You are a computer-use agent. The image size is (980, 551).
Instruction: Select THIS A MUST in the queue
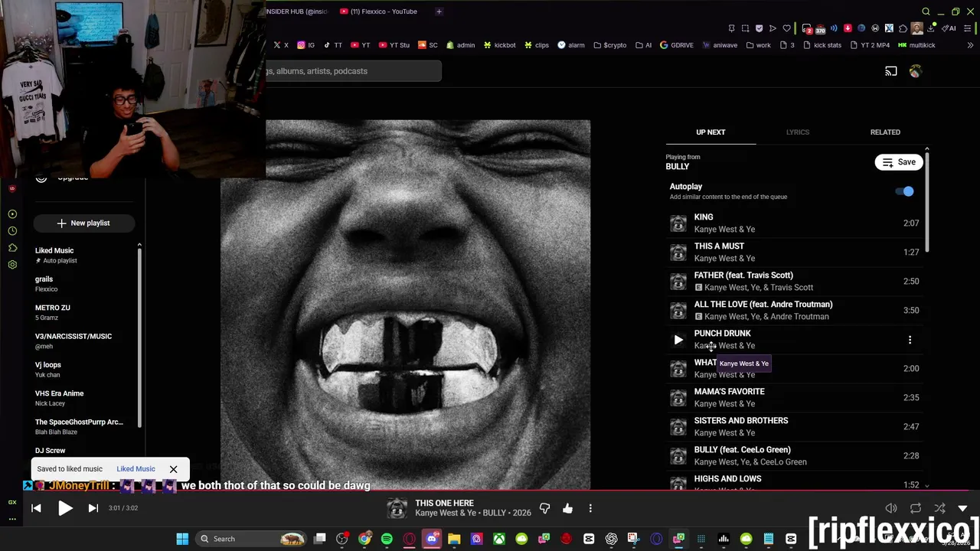pos(796,252)
